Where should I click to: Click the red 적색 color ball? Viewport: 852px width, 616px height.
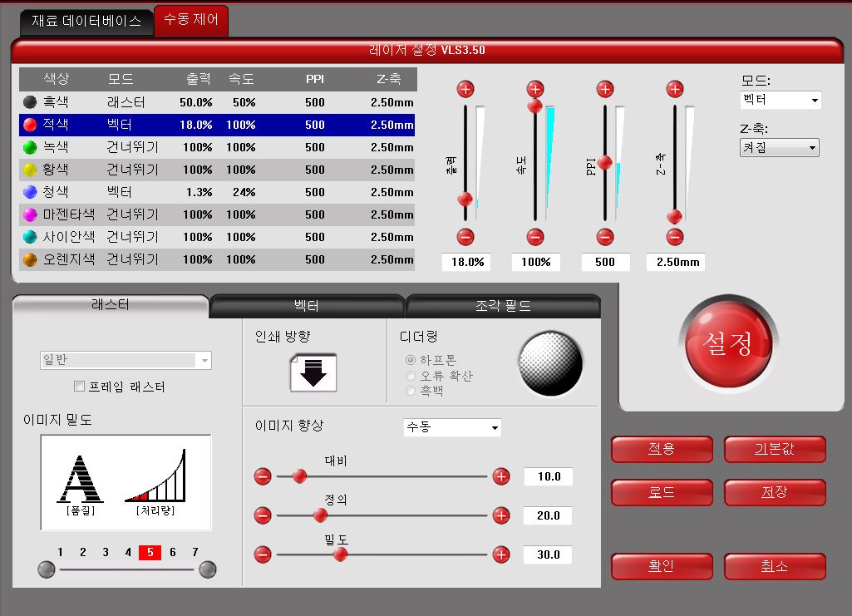30,125
